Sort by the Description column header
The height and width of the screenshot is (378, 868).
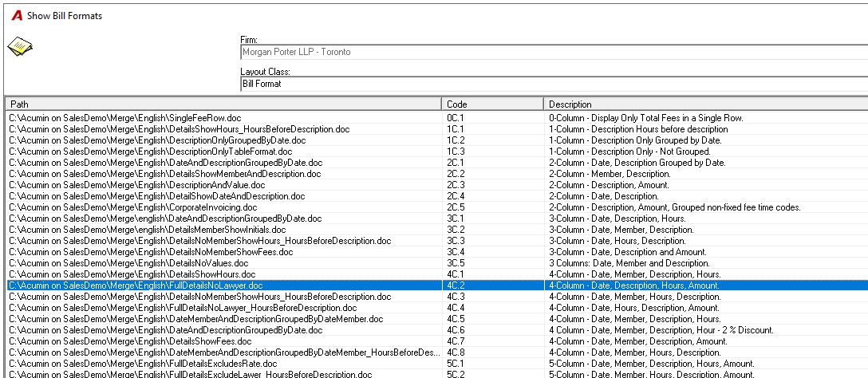(706, 104)
